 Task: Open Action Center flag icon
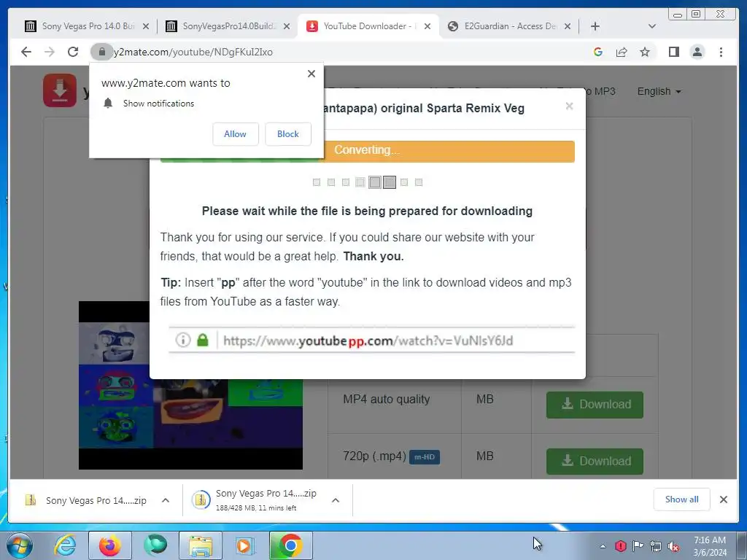tap(638, 546)
